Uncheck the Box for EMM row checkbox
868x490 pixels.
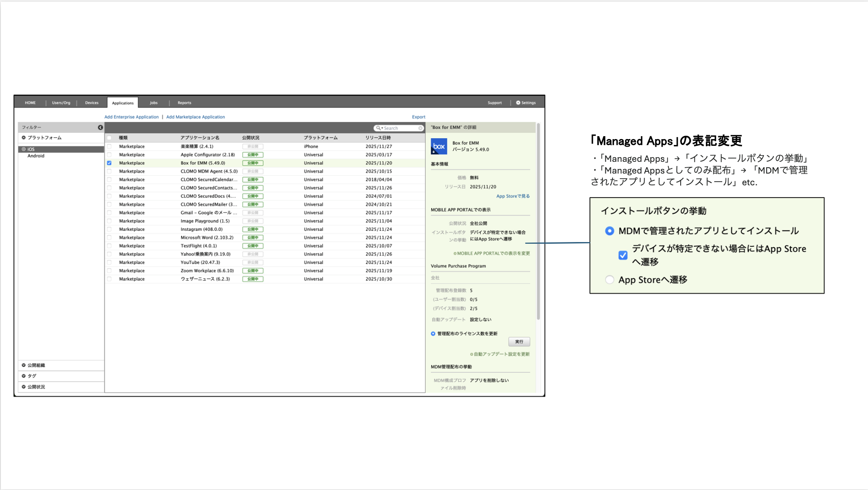pos(109,163)
